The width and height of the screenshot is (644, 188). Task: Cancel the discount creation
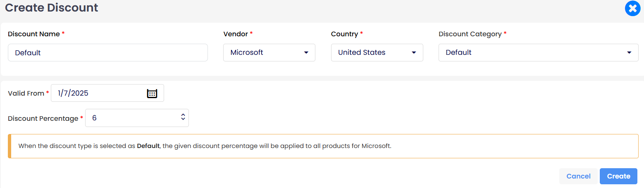coord(578,176)
